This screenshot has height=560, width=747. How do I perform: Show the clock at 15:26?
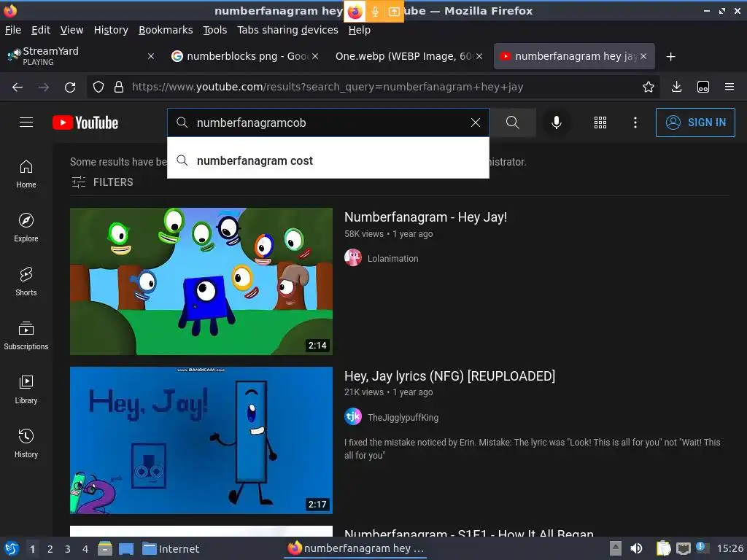click(x=729, y=548)
